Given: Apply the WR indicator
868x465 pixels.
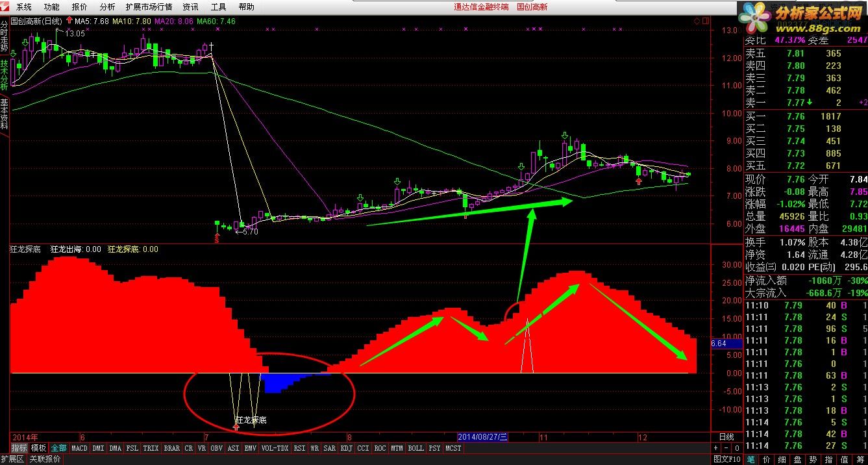Looking at the screenshot, I should click(x=314, y=448).
